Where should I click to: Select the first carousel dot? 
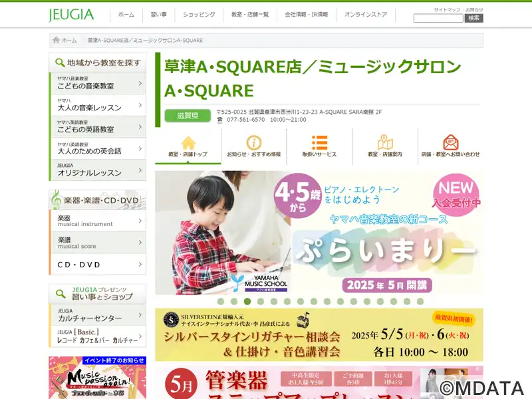(x=221, y=301)
